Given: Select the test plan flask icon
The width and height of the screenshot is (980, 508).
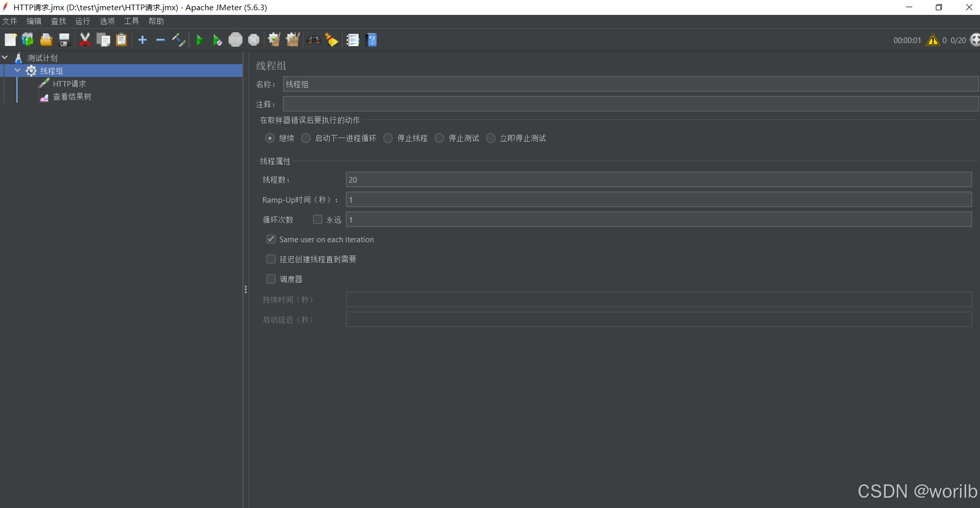Looking at the screenshot, I should (x=18, y=58).
